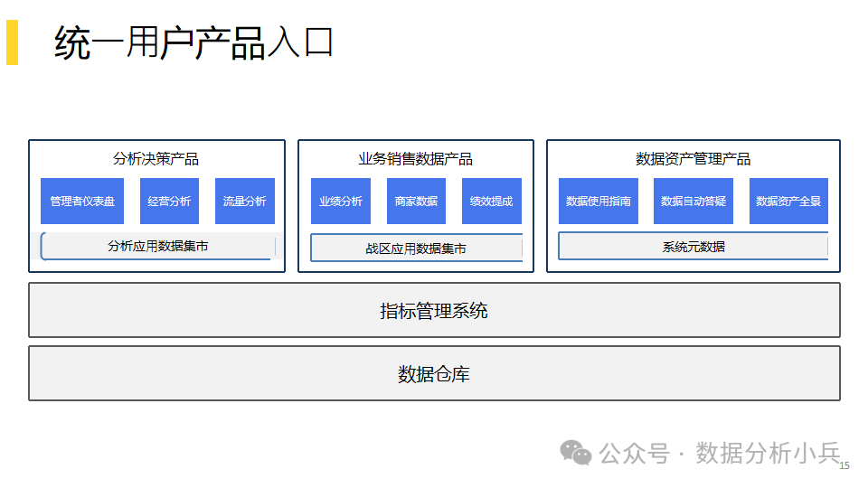Click the 管理者仪表盘 blue box
868x488 pixels.
click(x=82, y=201)
